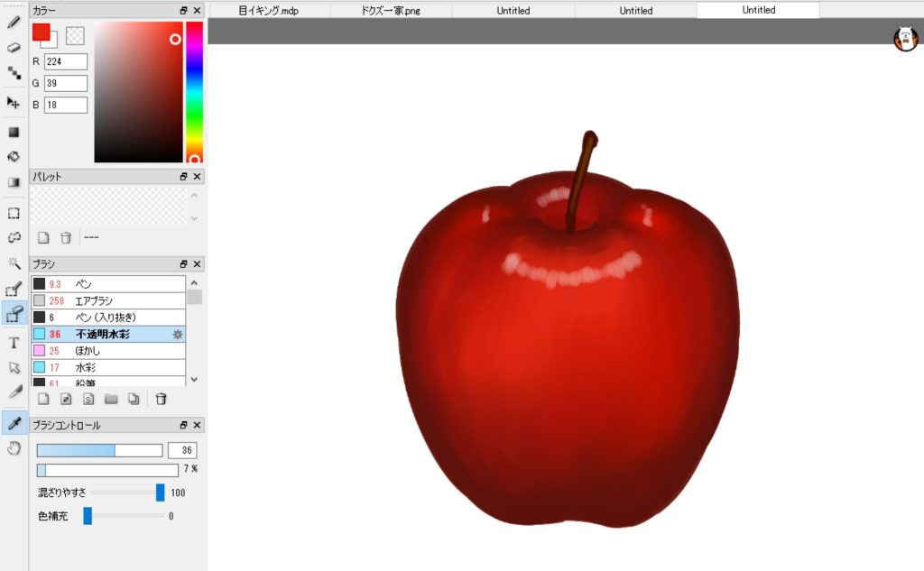Delete the selected brush with the trash icon
Image resolution: width=924 pixels, height=571 pixels.
tap(161, 399)
